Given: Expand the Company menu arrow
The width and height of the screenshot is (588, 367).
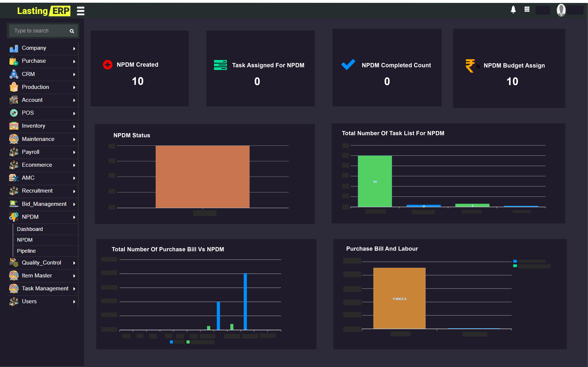Looking at the screenshot, I should pyautogui.click(x=74, y=49).
